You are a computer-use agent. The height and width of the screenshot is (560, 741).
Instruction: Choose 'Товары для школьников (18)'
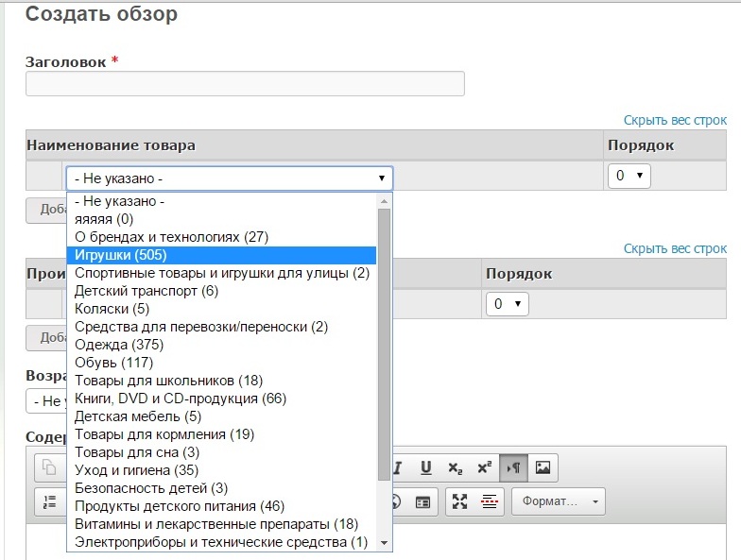[222, 381]
